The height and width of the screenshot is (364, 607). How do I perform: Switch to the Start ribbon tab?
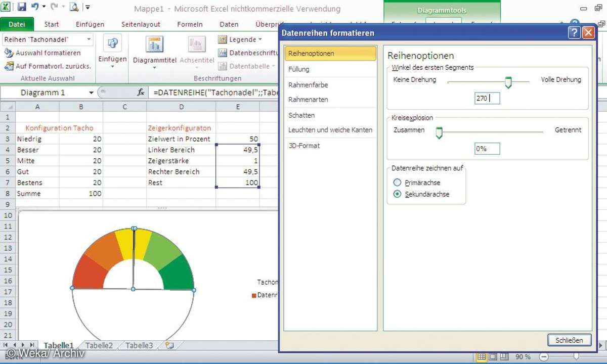52,24
